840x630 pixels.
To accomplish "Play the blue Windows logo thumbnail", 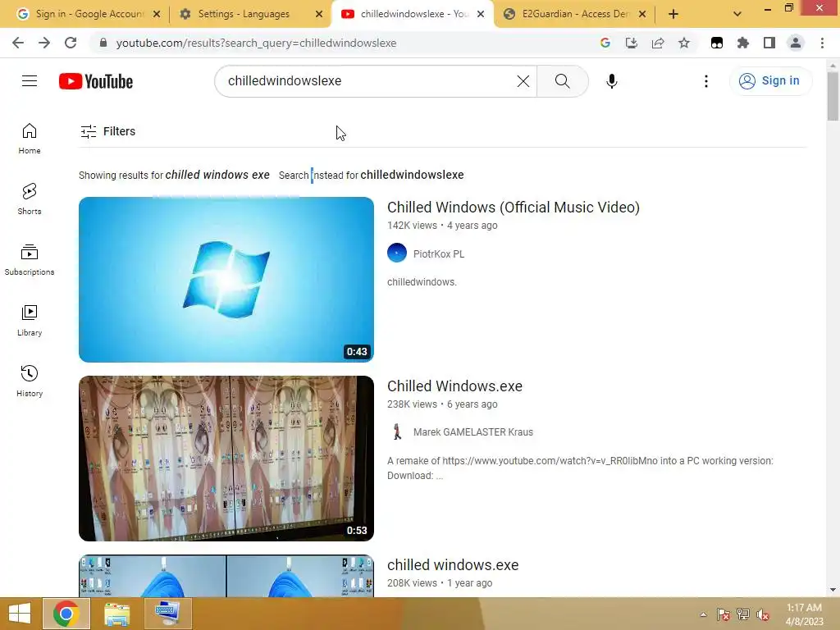I will [226, 280].
